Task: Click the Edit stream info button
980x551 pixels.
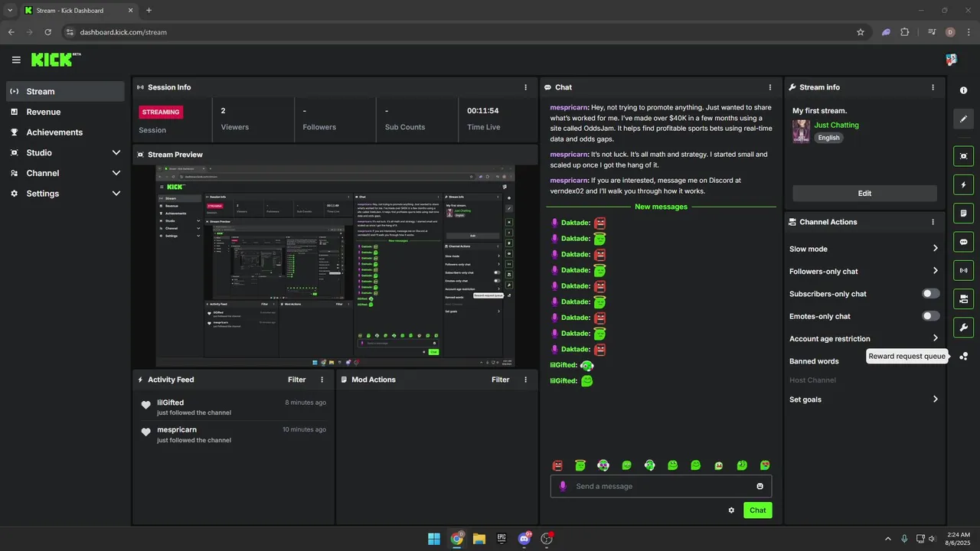Action: (x=864, y=194)
